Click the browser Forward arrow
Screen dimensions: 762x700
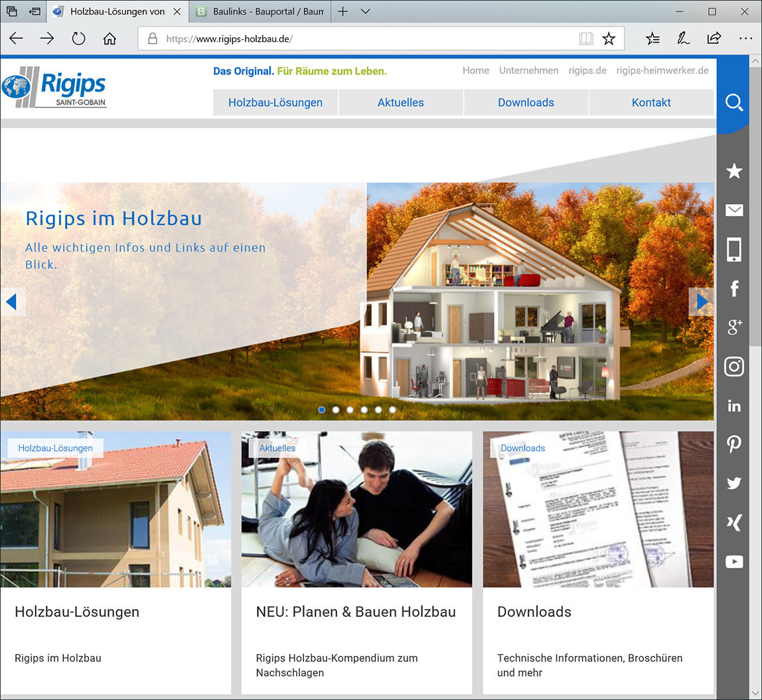[47, 39]
